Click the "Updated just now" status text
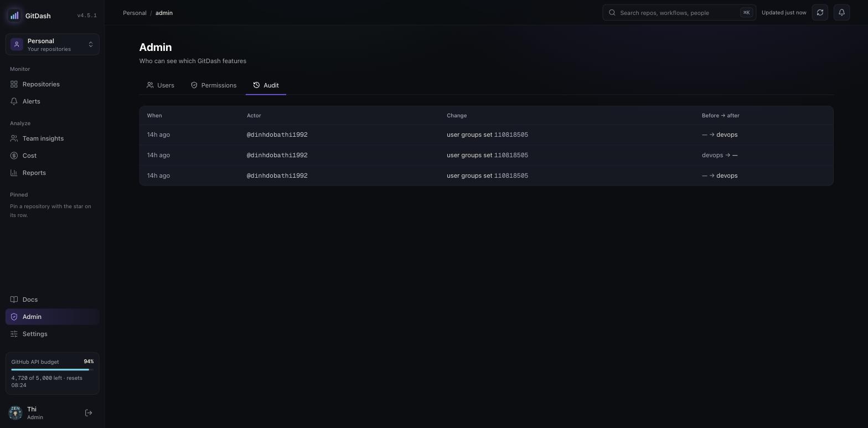 click(x=784, y=13)
